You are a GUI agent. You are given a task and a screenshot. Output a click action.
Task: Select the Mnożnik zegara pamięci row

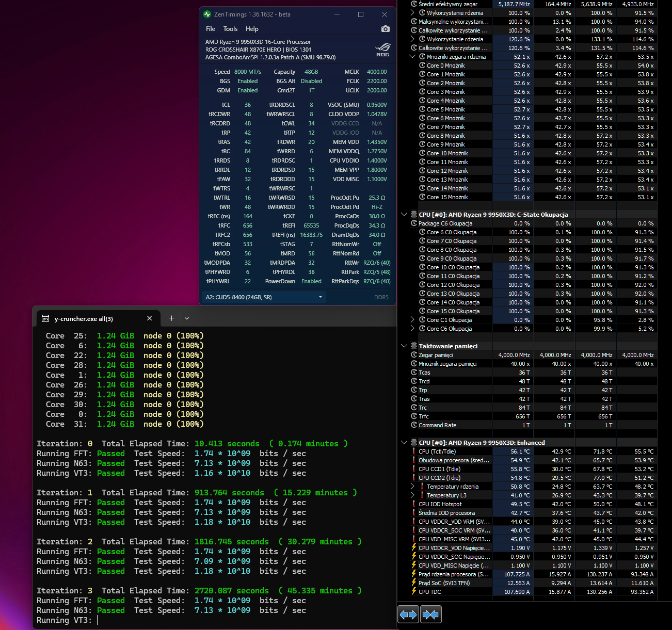coord(534,364)
